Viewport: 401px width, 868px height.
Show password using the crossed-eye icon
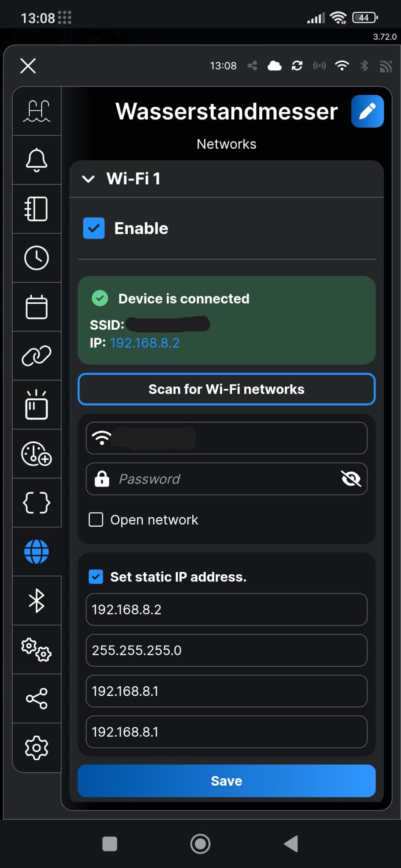tap(351, 479)
